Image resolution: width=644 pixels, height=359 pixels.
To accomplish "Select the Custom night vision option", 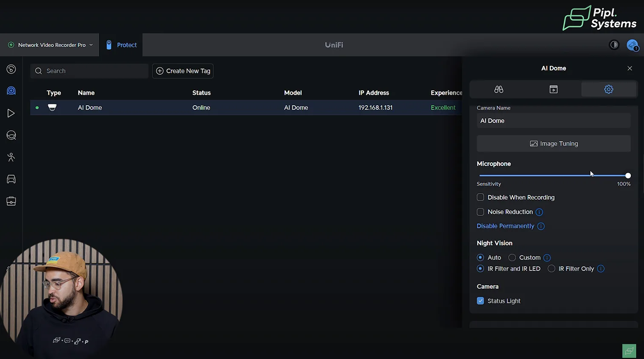I will [512, 258].
